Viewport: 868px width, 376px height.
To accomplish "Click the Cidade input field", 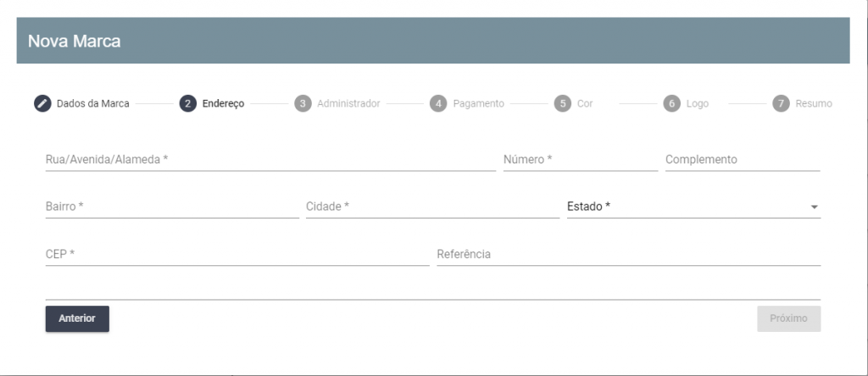I will [x=433, y=207].
